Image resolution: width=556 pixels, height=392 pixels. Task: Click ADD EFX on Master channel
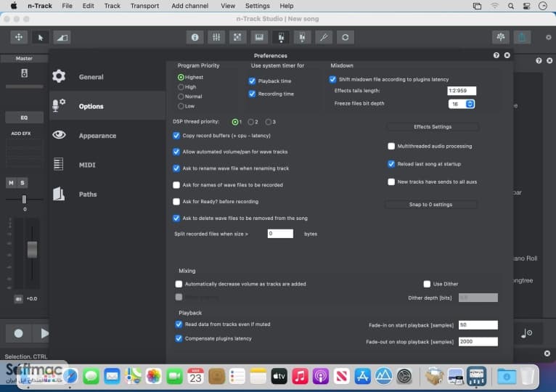(x=21, y=134)
